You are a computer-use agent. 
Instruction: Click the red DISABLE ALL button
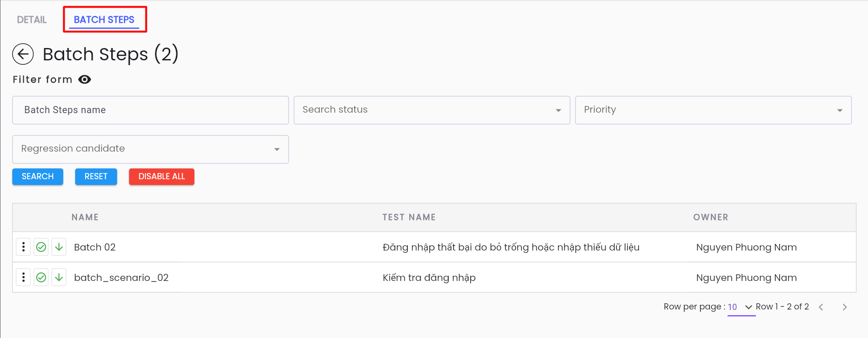pos(162,176)
